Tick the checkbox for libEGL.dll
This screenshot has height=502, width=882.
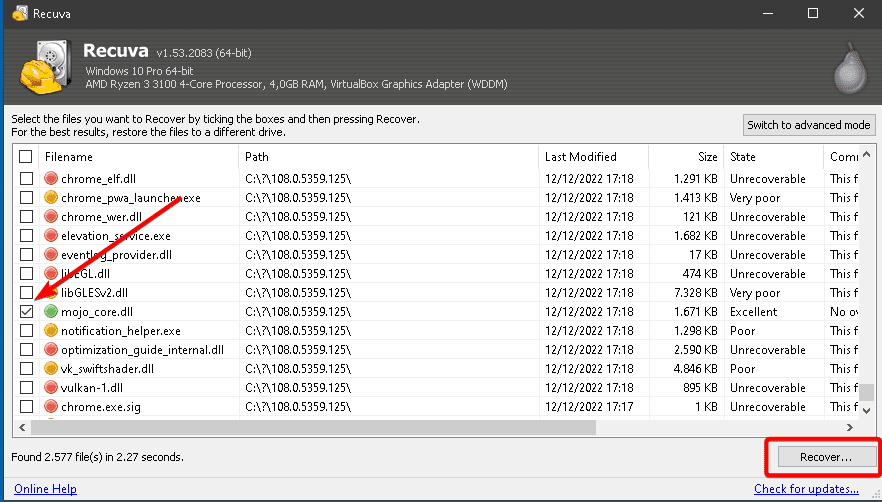tap(26, 274)
